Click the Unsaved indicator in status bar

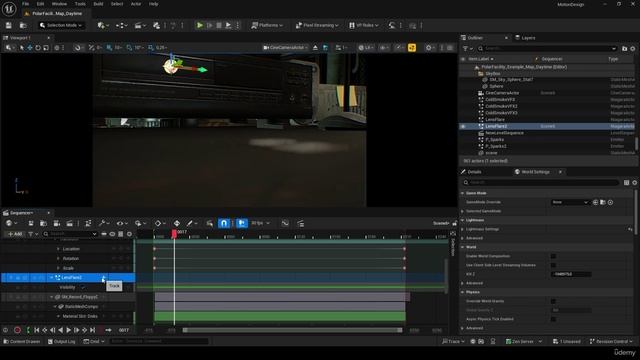point(567,341)
